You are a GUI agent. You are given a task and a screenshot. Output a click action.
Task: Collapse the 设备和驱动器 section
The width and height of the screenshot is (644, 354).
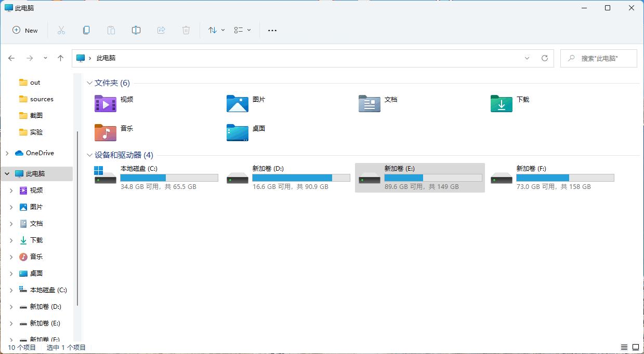tap(89, 155)
